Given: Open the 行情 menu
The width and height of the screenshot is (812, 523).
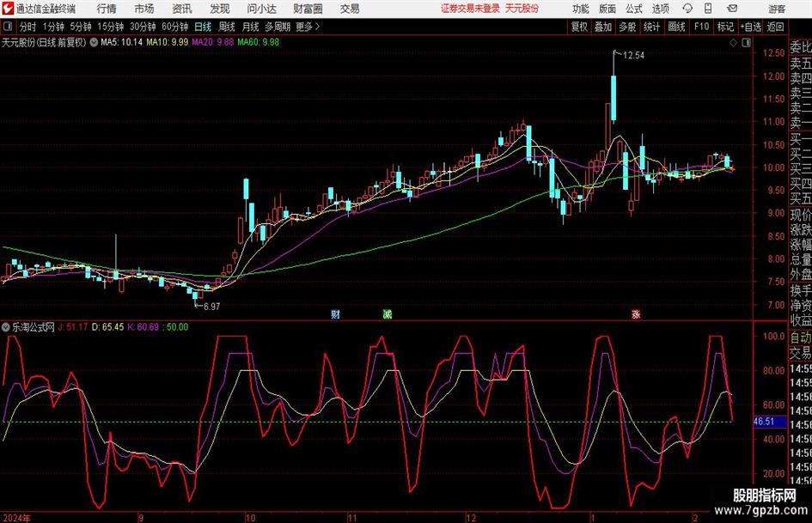Looking at the screenshot, I should click(107, 9).
